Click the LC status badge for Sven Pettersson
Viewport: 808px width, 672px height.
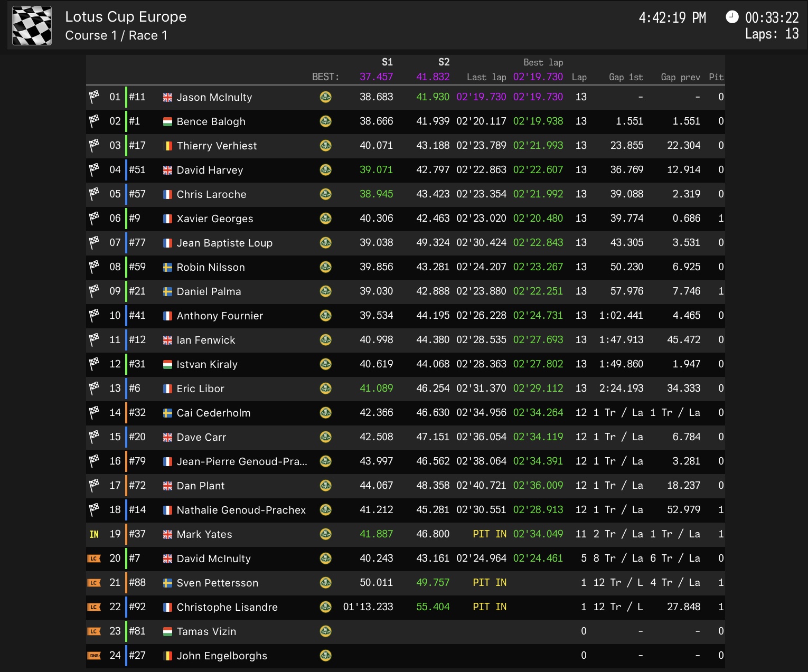(x=94, y=583)
